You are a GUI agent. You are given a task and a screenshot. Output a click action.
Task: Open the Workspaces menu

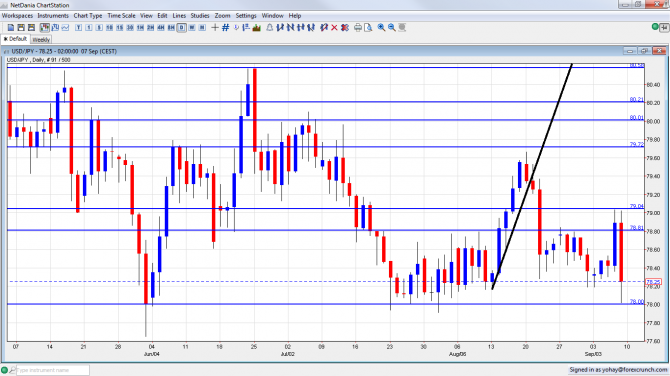[x=18, y=16]
